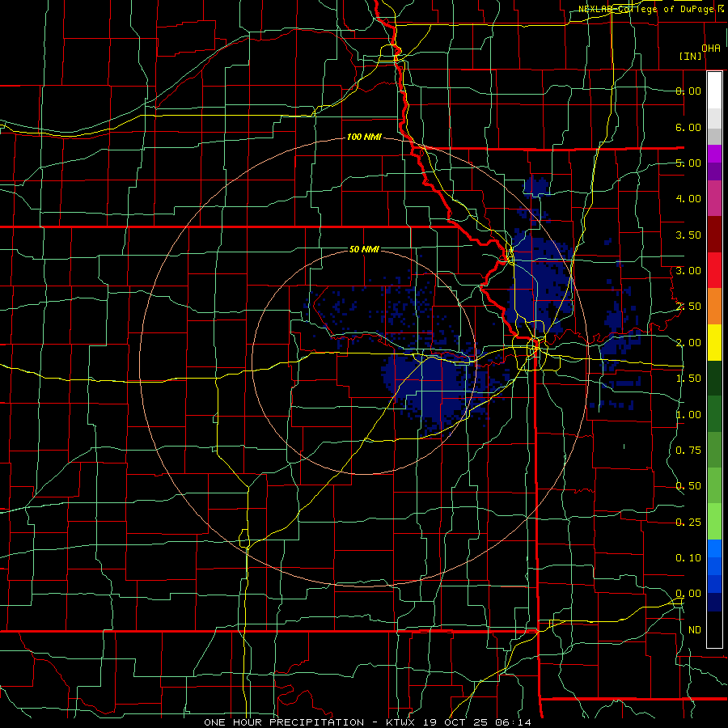This screenshot has height=728, width=728.
Task: Click the 3.00 legend value
Action: pos(688,271)
